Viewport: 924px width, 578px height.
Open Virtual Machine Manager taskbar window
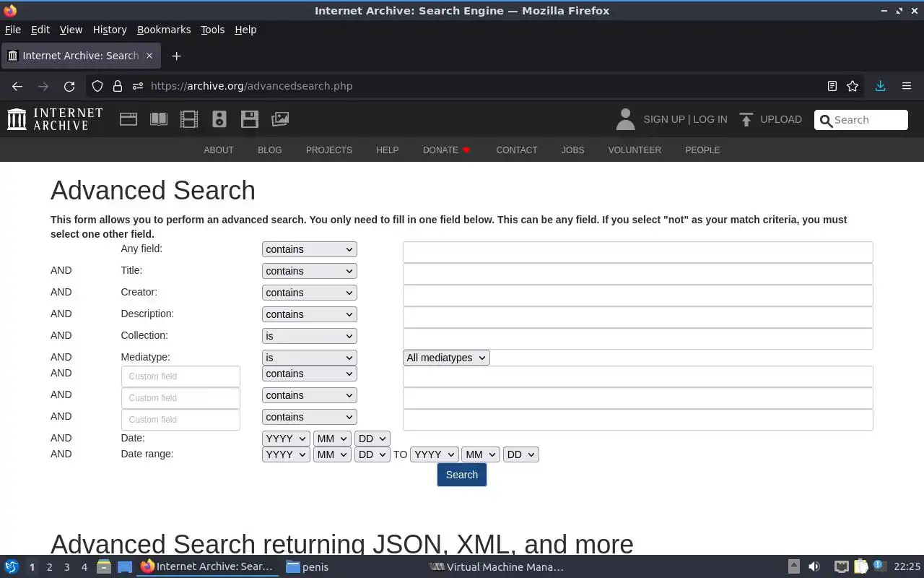tap(497, 567)
